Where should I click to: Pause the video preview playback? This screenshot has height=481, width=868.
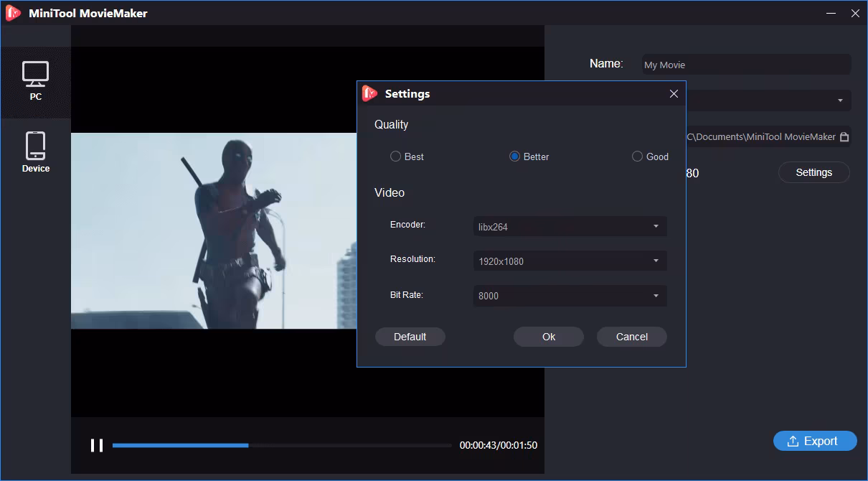point(97,445)
